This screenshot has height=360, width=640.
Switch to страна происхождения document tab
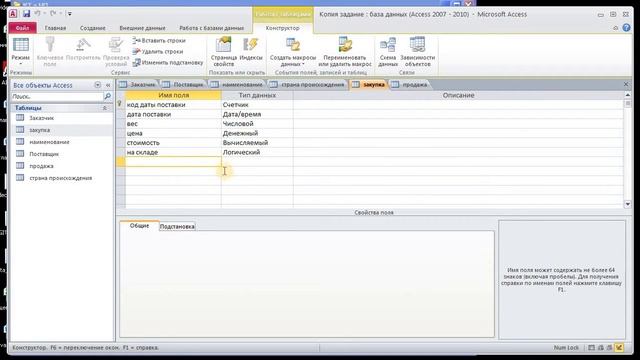[x=308, y=84]
